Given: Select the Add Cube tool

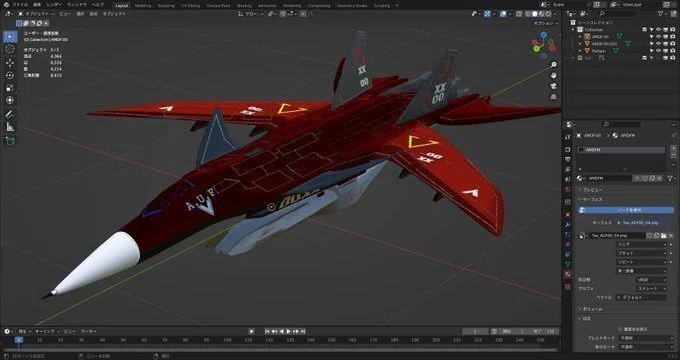Looking at the screenshot, I should pyautogui.click(x=10, y=141).
